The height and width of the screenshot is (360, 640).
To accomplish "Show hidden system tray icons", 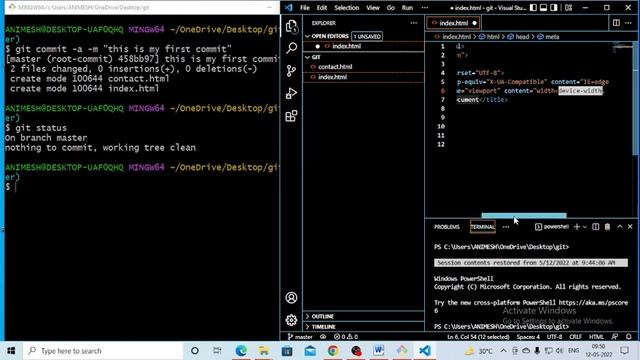I will (503, 351).
